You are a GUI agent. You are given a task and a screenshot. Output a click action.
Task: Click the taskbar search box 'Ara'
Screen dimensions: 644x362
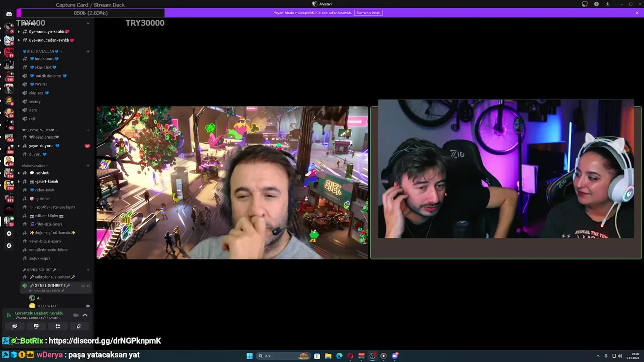(284, 356)
